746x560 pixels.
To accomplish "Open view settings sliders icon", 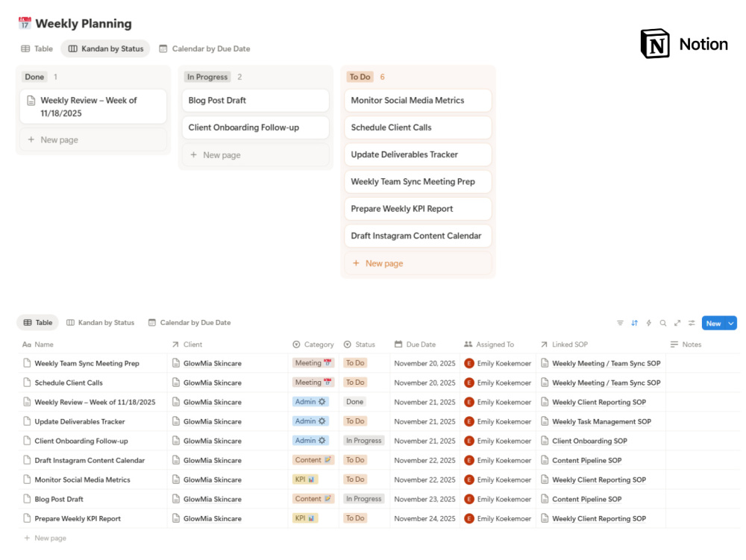I will pyautogui.click(x=692, y=324).
